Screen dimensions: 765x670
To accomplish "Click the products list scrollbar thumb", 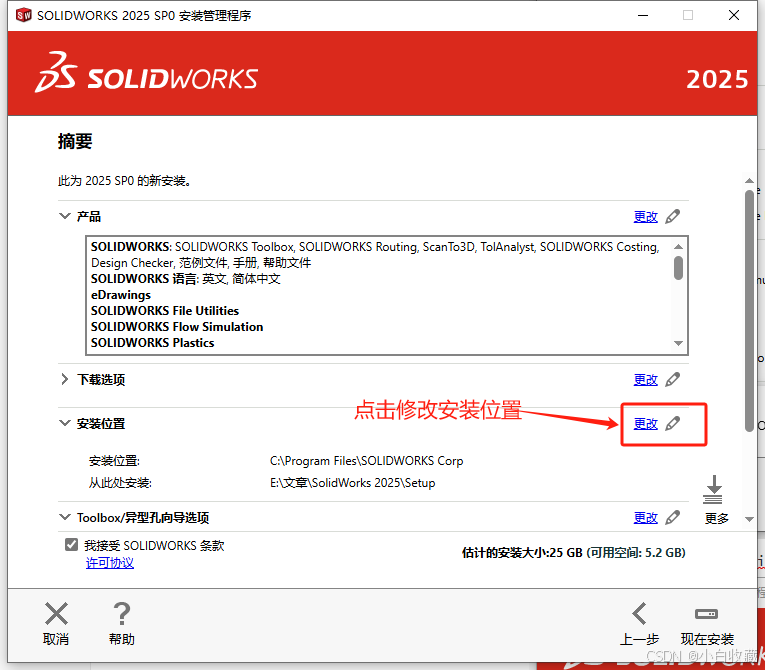I will (x=678, y=268).
